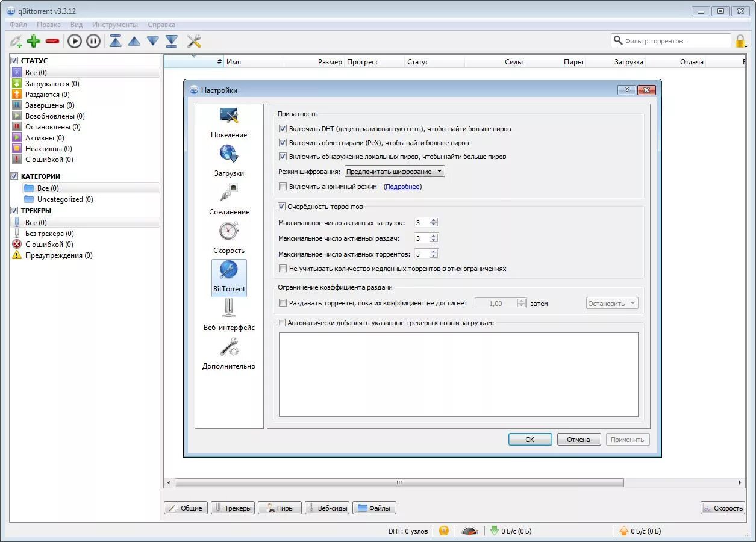The height and width of the screenshot is (542, 756).
Task: Enable auto-add trackers checkbox
Action: click(282, 323)
